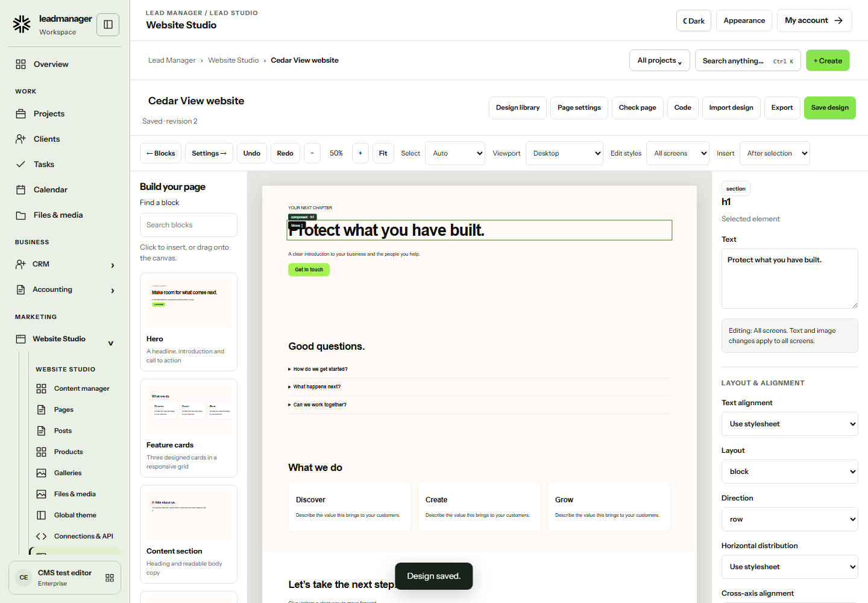Screen dimensions: 868x603
Task: Open Posts in Website Studio menu
Action: 63,431
